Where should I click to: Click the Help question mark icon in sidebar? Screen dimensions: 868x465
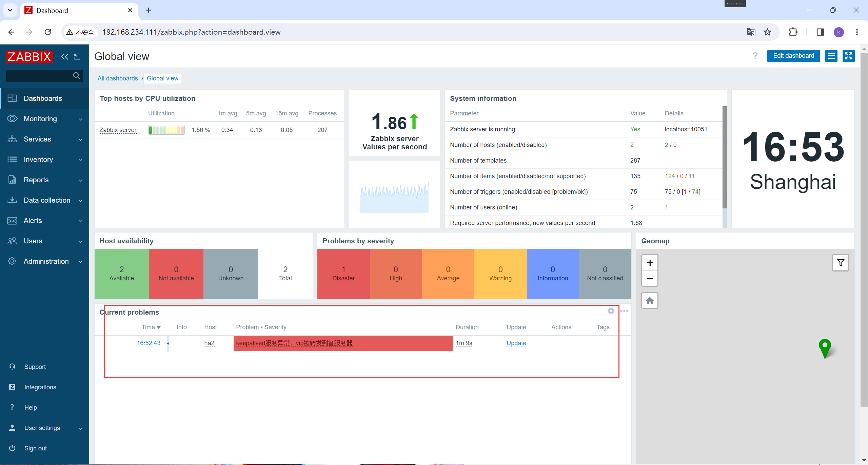(x=12, y=407)
